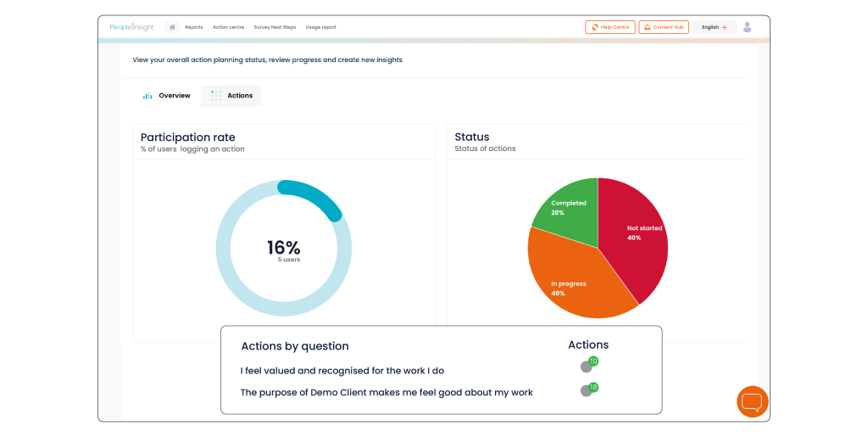
Task: Click 'The purpose of Demo Client' question
Action: click(387, 393)
